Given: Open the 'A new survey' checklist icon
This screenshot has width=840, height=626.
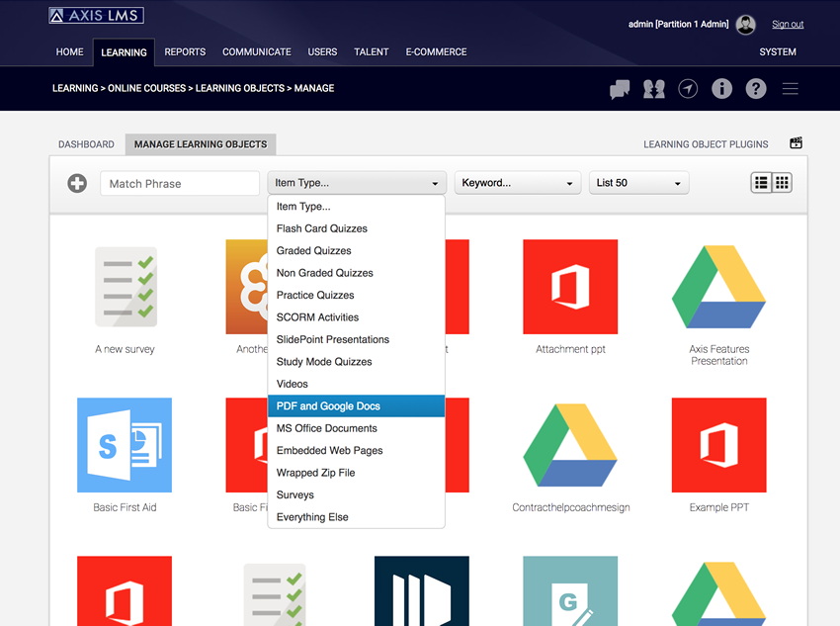Looking at the screenshot, I should (125, 287).
